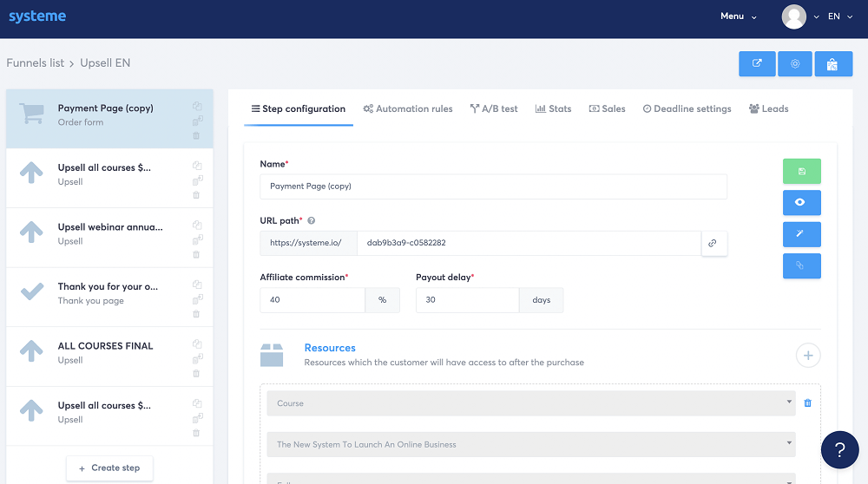Click help icon next to URL path
Viewport: 868px width, 484px height.
point(311,220)
